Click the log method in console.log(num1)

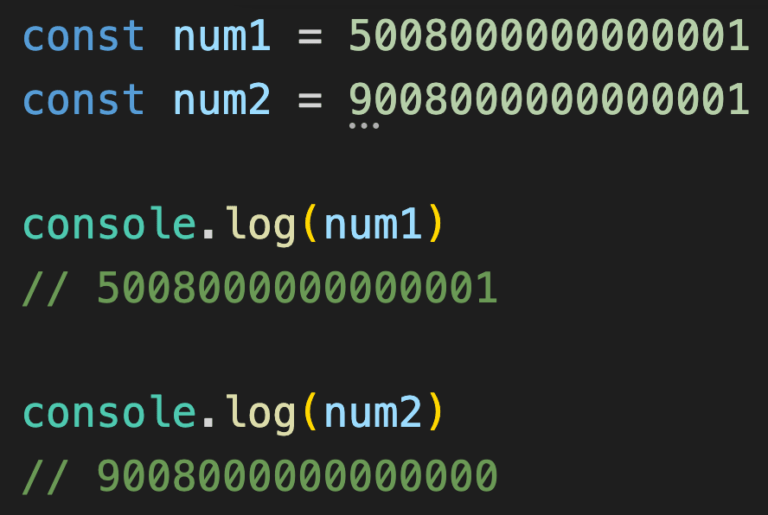260,226
